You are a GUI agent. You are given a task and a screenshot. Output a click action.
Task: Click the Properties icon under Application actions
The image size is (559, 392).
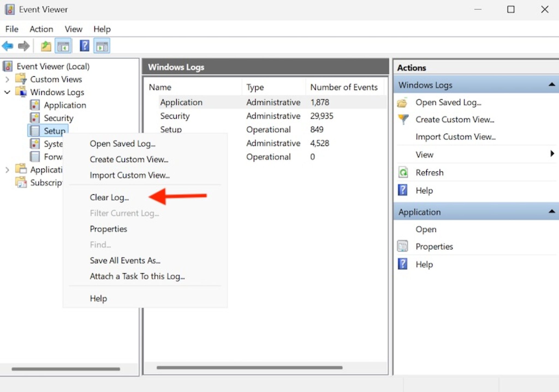[x=403, y=246]
